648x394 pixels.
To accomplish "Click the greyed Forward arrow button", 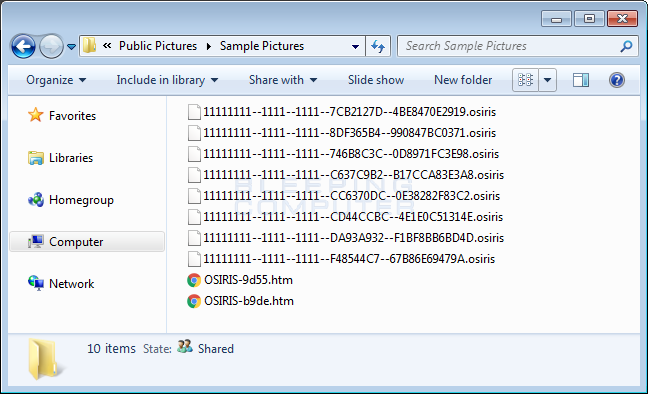I will (51, 46).
